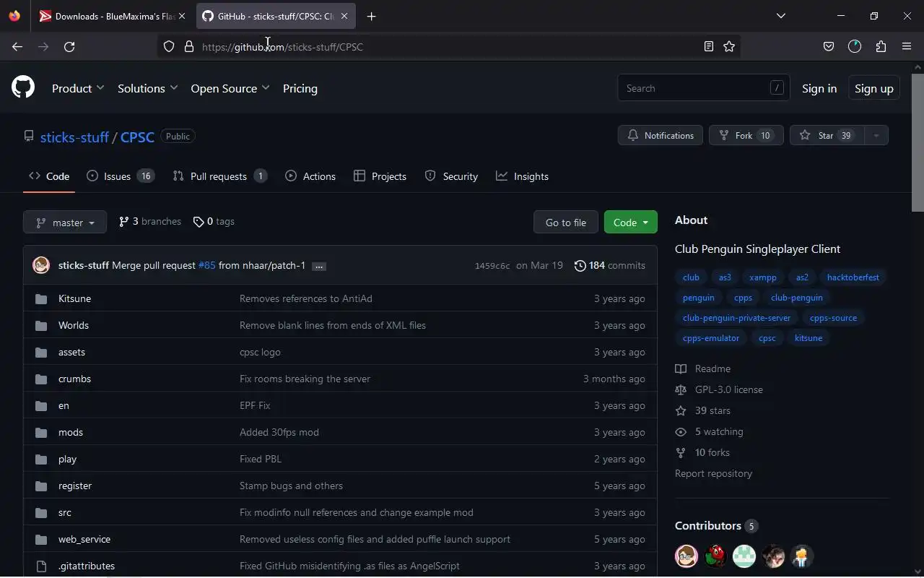Open the web_service folder

point(84,539)
